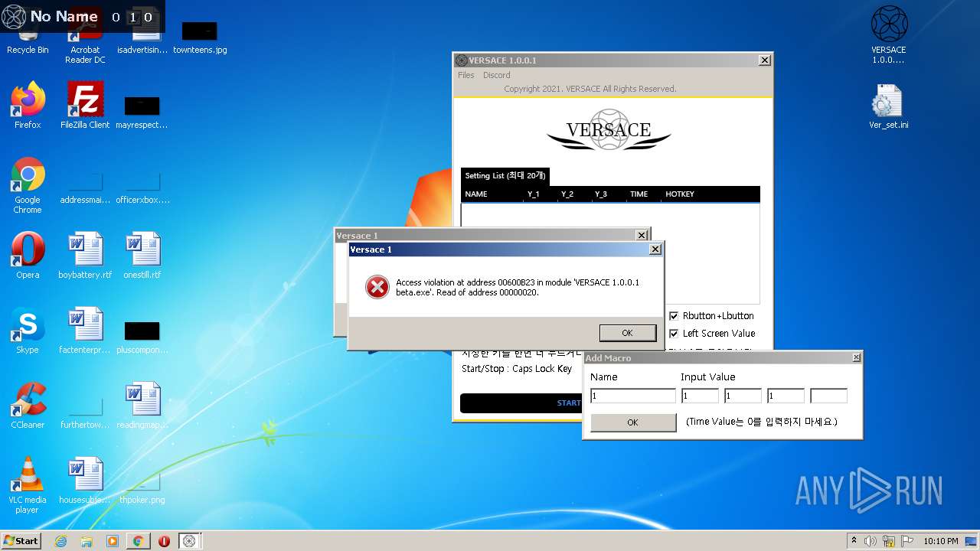Open Opera from the taskbar
This screenshot has height=551, width=980.
(x=164, y=541)
